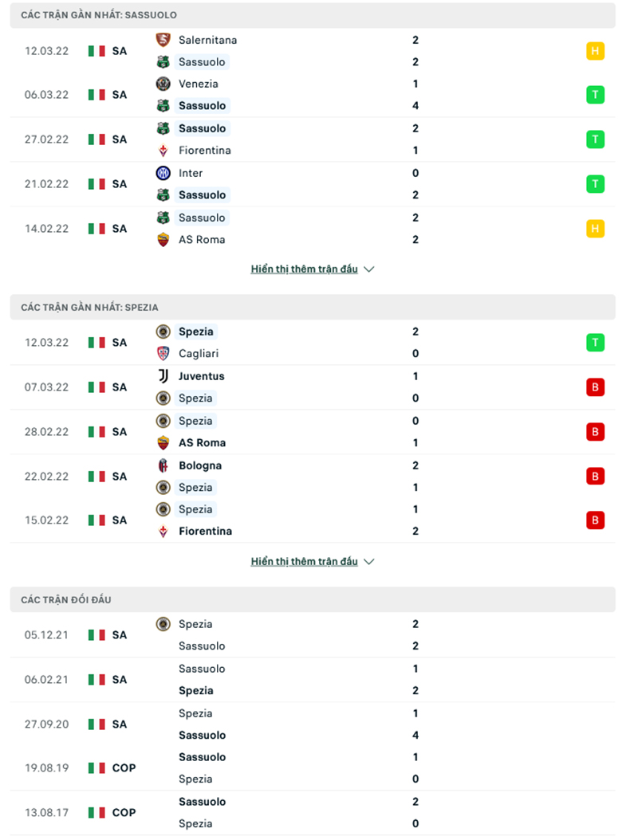The height and width of the screenshot is (840, 622).
Task: Click the yellow H badge for Salernitana match
Action: [596, 50]
